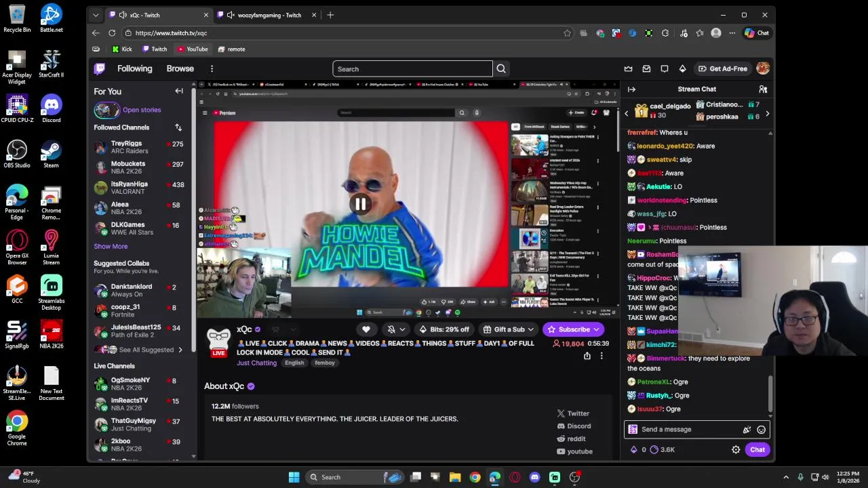Open the Open stories link
The width and height of the screenshot is (868, 488).
coord(142,110)
